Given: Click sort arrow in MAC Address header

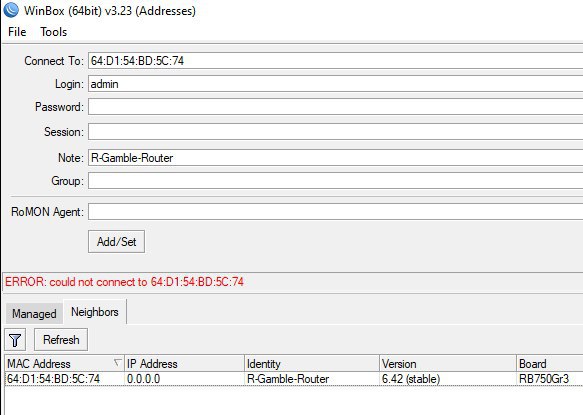Looking at the screenshot, I should coord(117,363).
